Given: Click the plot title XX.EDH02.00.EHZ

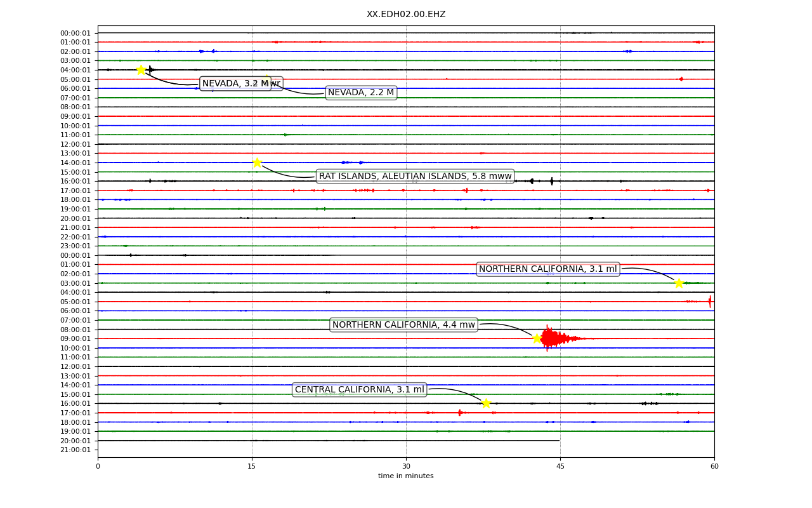Looking at the screenshot, I should [406, 14].
